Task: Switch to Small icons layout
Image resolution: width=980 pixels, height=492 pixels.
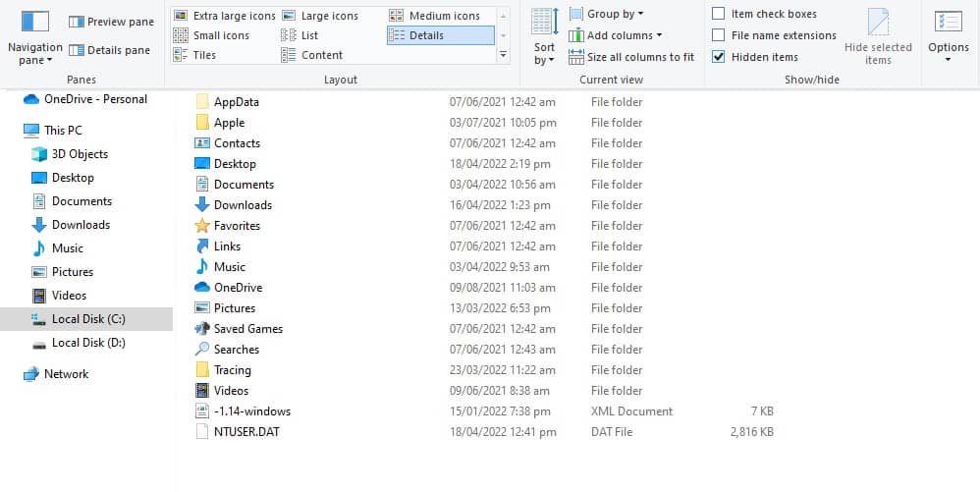Action: pos(211,35)
